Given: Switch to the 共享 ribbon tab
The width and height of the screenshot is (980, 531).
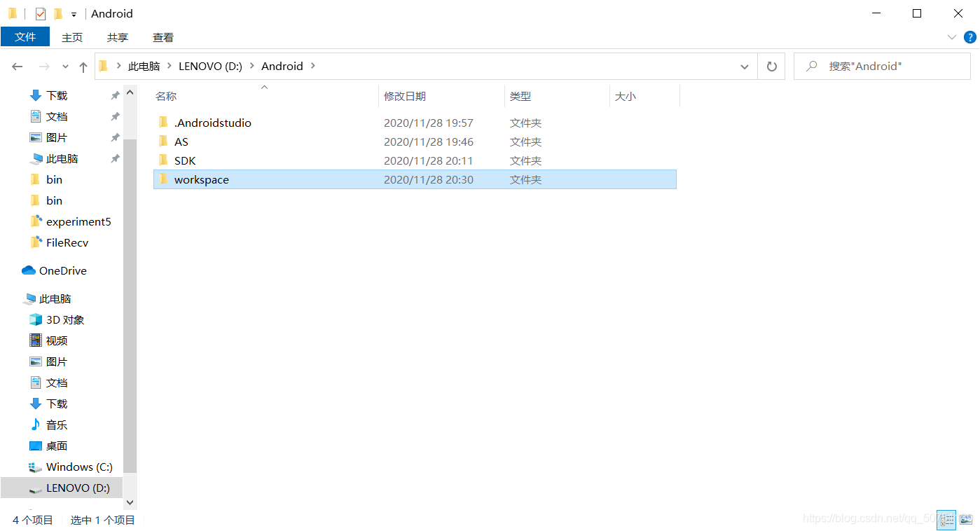Looking at the screenshot, I should tap(118, 37).
